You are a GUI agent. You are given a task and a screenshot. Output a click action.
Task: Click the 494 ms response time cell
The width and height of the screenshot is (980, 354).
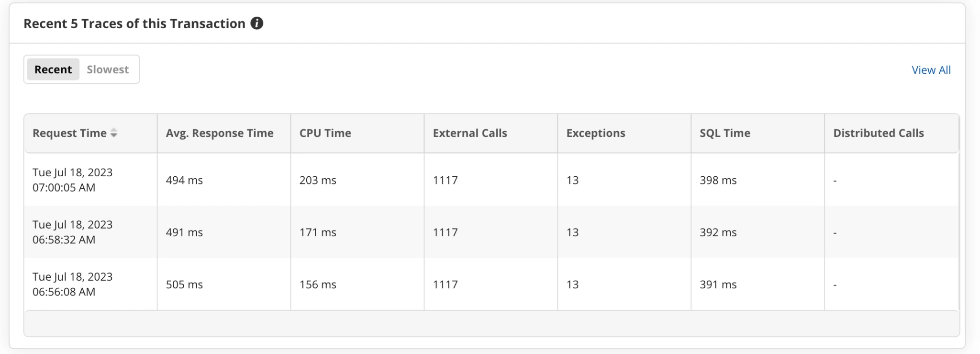[184, 181]
